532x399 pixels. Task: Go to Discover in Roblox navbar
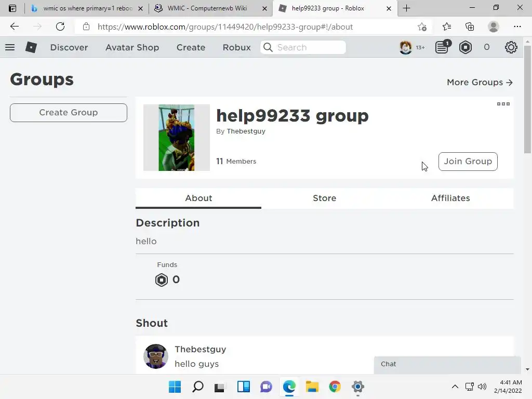[x=69, y=47]
